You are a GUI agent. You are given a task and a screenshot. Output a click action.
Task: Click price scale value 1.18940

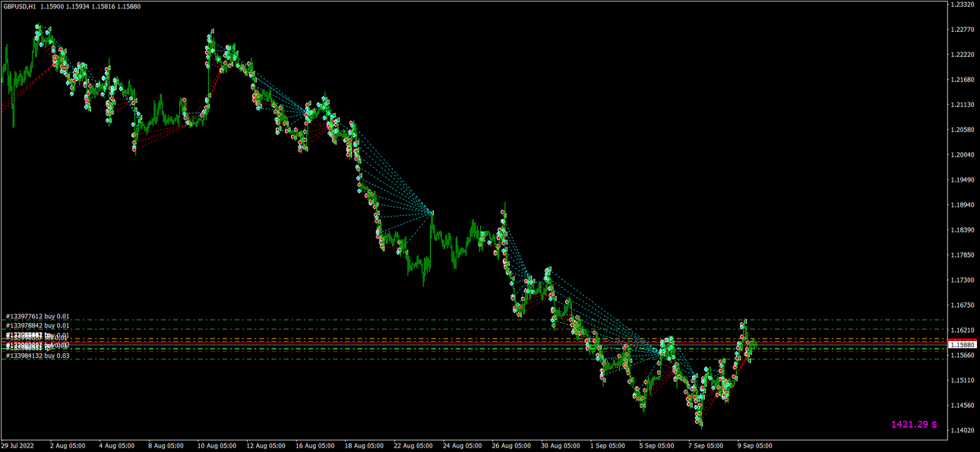pos(963,205)
